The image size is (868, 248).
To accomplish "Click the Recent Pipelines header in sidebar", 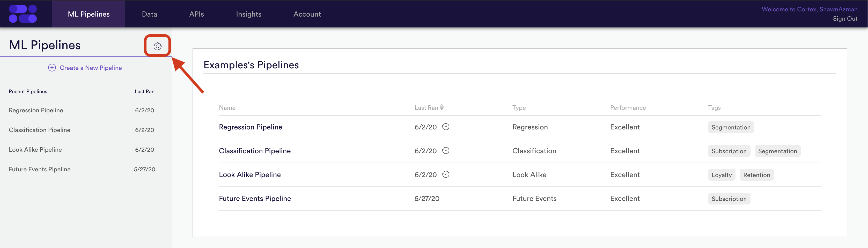I will point(28,91).
